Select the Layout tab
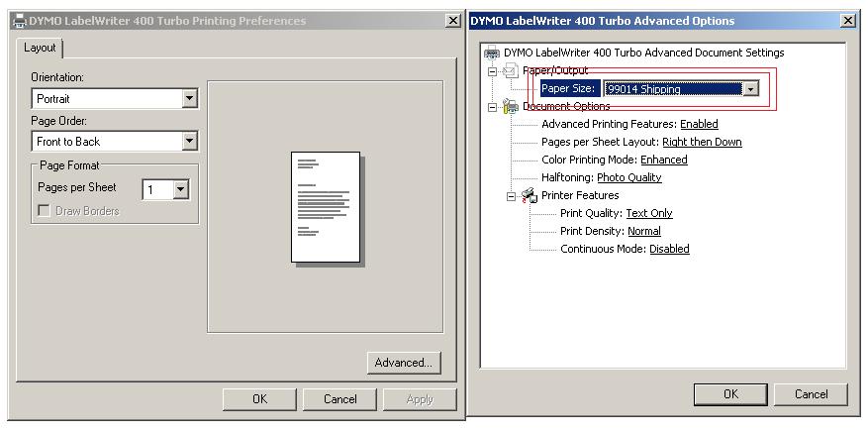The height and width of the screenshot is (433, 868). point(40,48)
